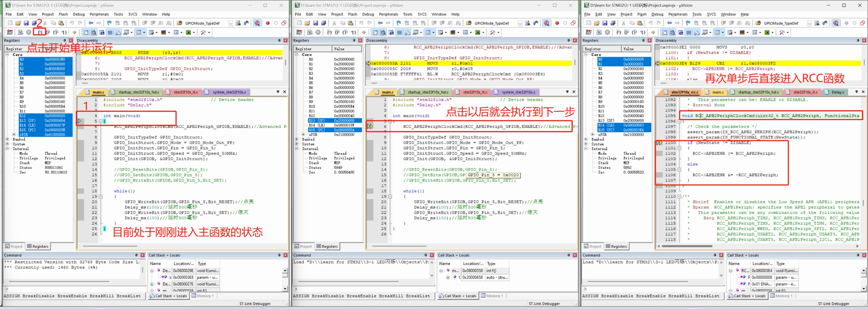Click the Run icon in the left window toolbar
This screenshot has height=309, width=868.
click(21, 32)
